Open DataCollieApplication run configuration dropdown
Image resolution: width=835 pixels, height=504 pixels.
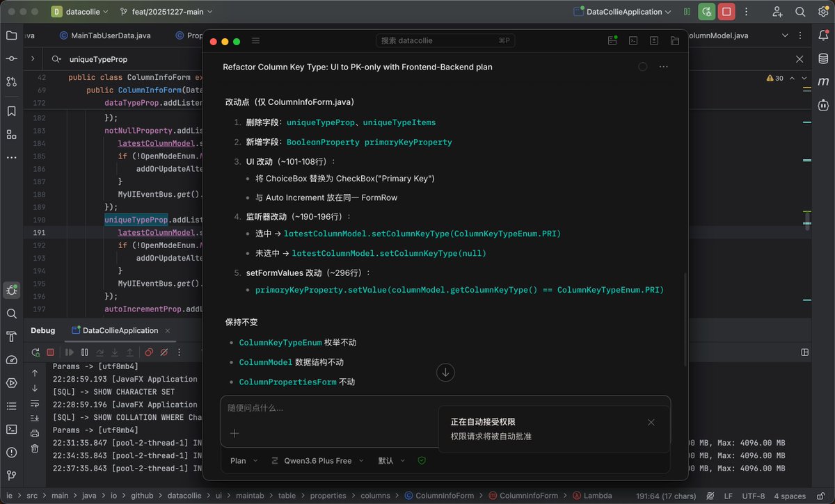622,12
